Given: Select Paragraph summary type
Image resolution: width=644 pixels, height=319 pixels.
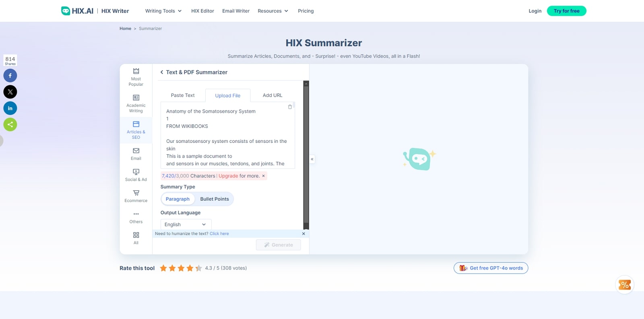Looking at the screenshot, I should 178,199.
